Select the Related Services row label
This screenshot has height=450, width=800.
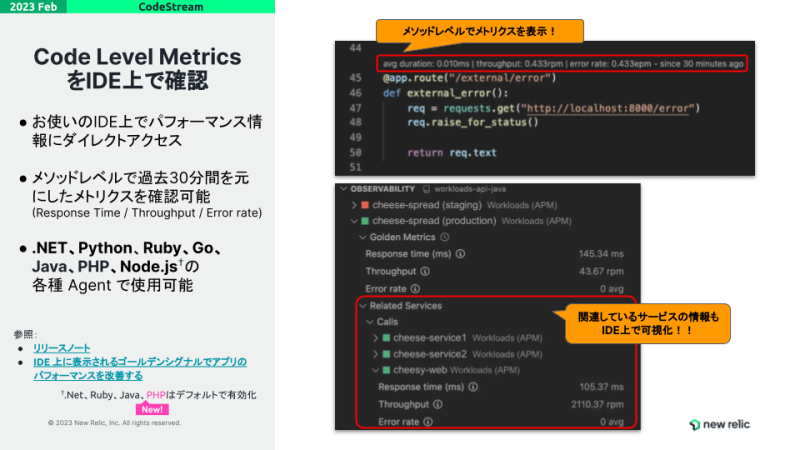[x=406, y=306]
